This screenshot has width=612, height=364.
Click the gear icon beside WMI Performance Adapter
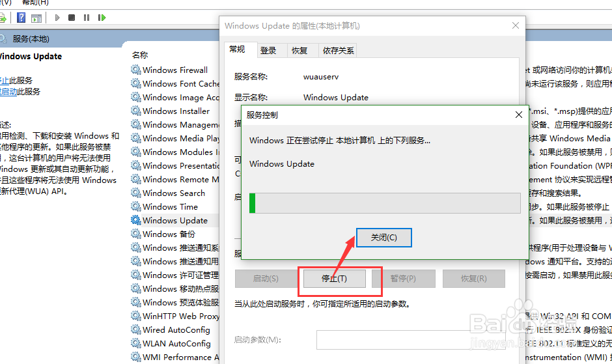click(136, 357)
